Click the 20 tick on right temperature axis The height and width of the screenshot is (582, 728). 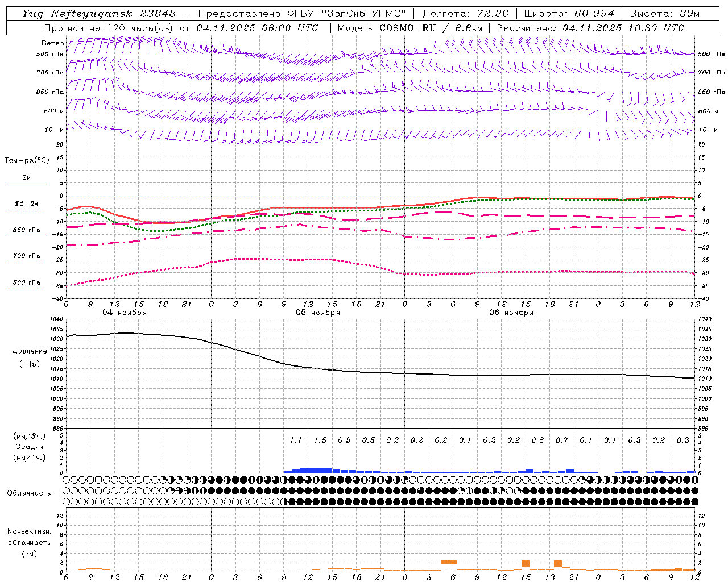tap(702, 144)
